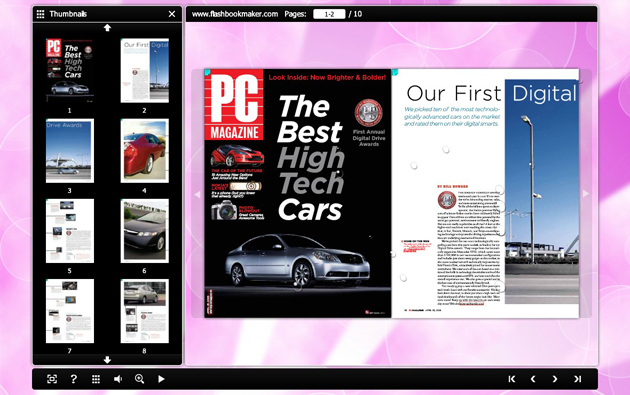Close the Thumbnails panel
The height and width of the screenshot is (395, 630).
click(x=172, y=14)
